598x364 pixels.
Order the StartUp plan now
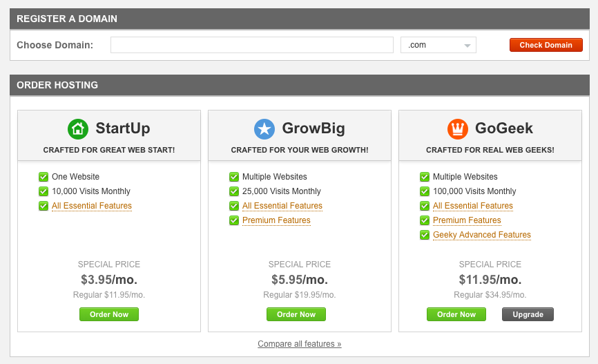109,314
